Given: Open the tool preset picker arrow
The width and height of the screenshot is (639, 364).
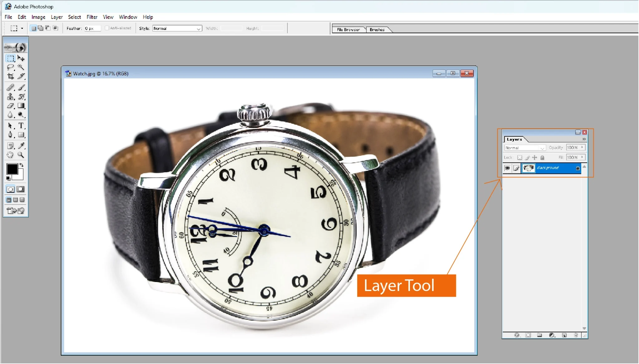Looking at the screenshot, I should pos(22,28).
